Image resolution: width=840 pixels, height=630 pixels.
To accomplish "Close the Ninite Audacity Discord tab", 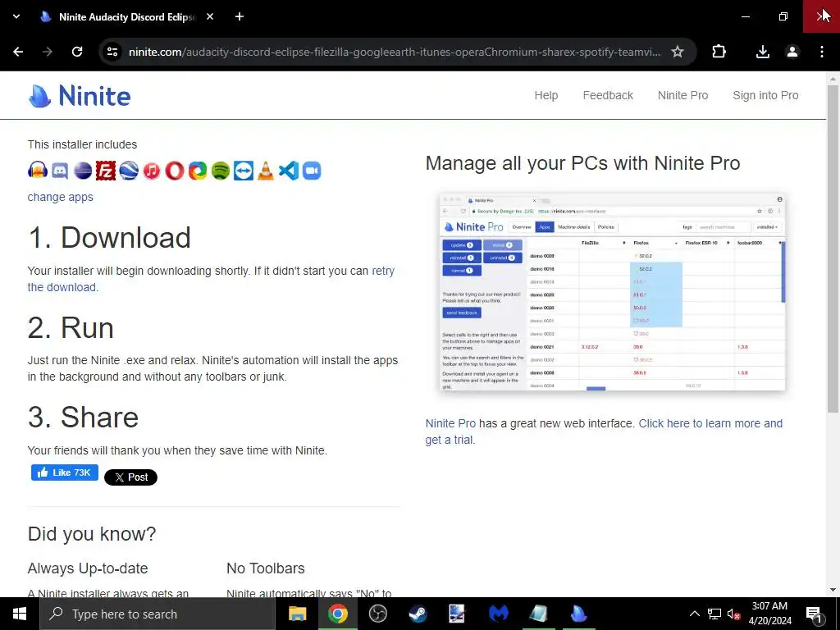I will click(x=210, y=16).
